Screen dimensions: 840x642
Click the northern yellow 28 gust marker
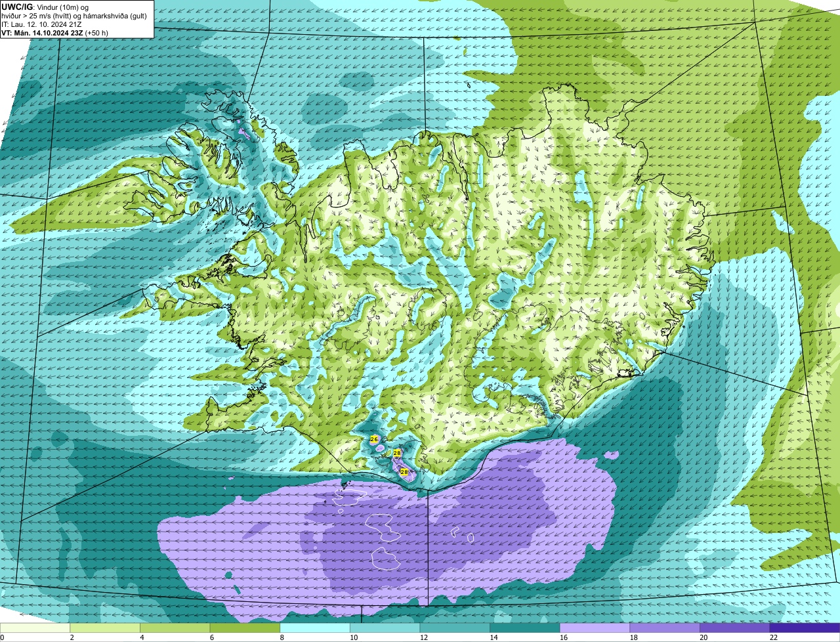(397, 453)
